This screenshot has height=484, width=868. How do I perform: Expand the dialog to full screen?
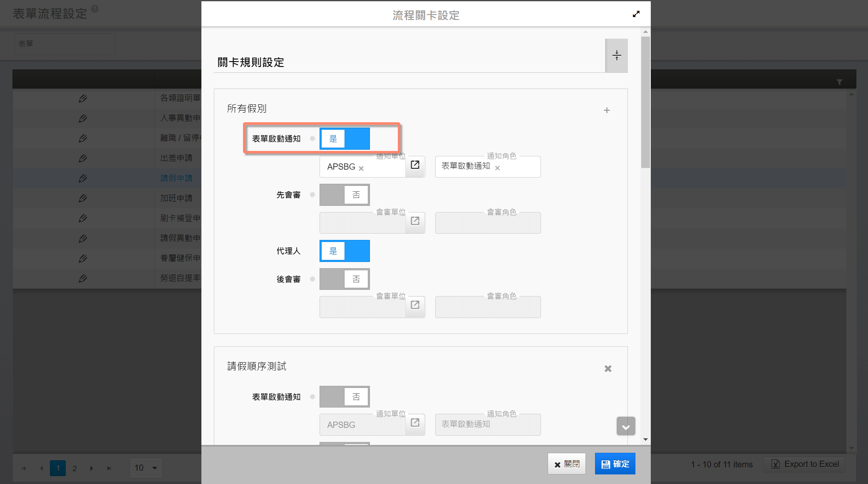tap(636, 14)
